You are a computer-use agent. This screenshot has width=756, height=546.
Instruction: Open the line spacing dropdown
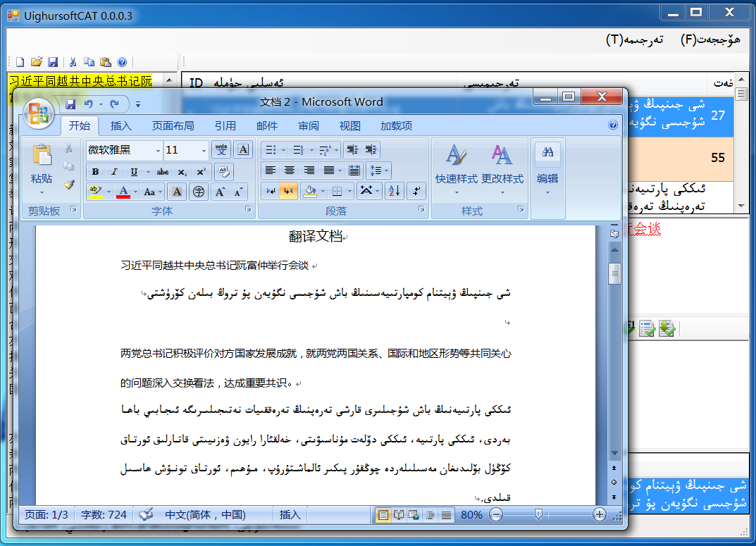point(378,170)
